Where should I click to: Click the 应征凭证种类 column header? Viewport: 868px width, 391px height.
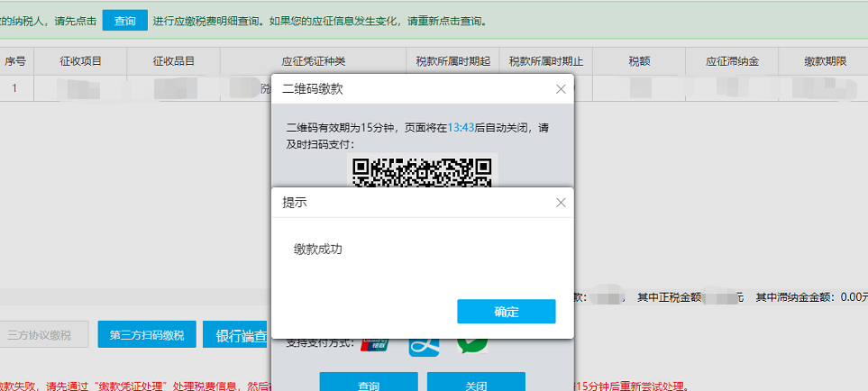pyautogui.click(x=314, y=61)
